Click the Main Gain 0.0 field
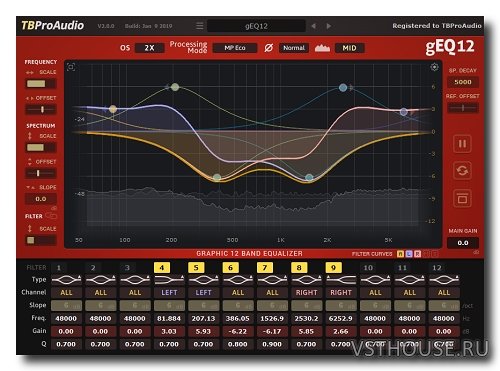 pyautogui.click(x=463, y=243)
